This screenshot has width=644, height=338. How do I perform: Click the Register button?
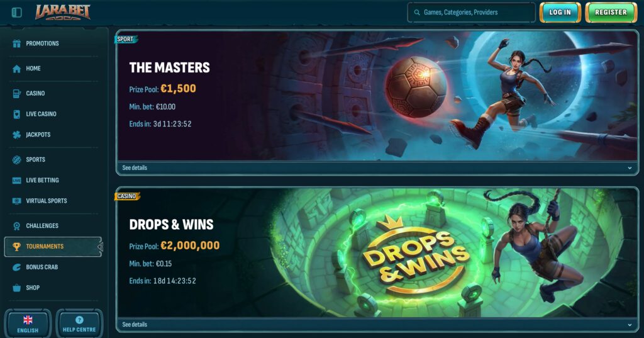tap(611, 13)
